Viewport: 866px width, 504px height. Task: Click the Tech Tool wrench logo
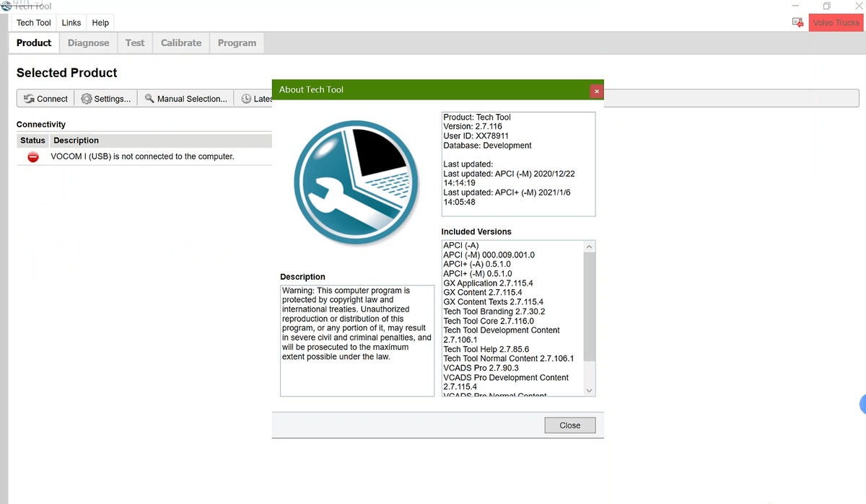coord(357,185)
